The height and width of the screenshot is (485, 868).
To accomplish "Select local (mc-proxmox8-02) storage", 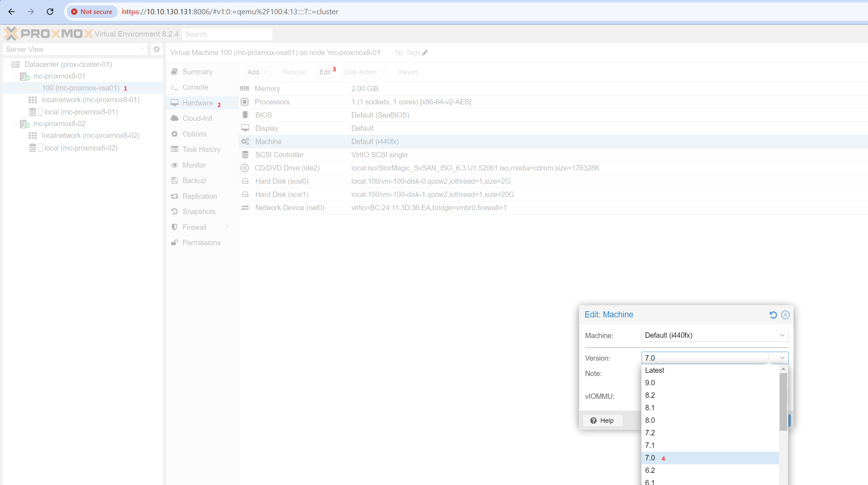I will coord(81,148).
